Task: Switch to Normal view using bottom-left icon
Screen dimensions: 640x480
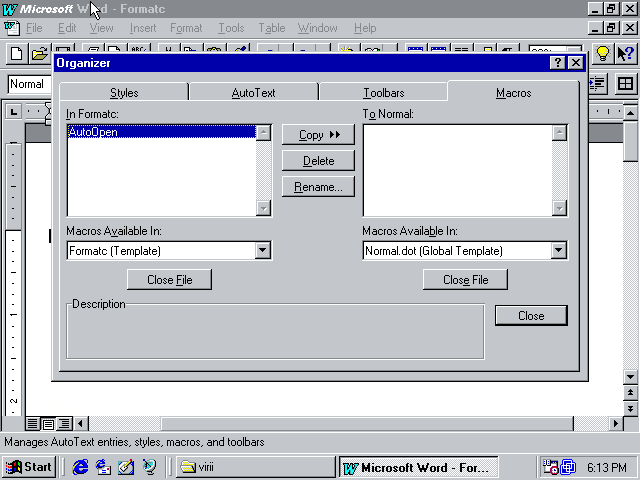Action: pyautogui.click(x=33, y=424)
